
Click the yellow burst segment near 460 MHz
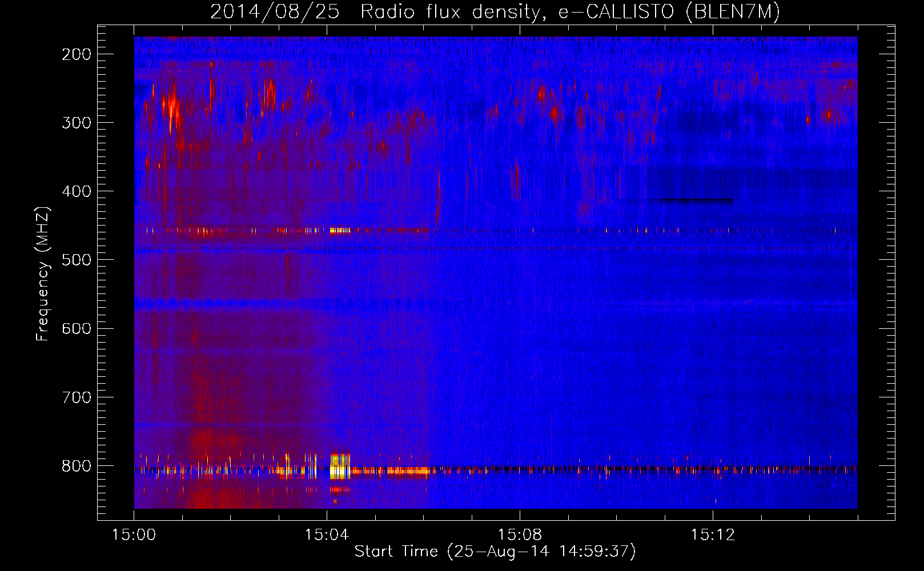340,231
